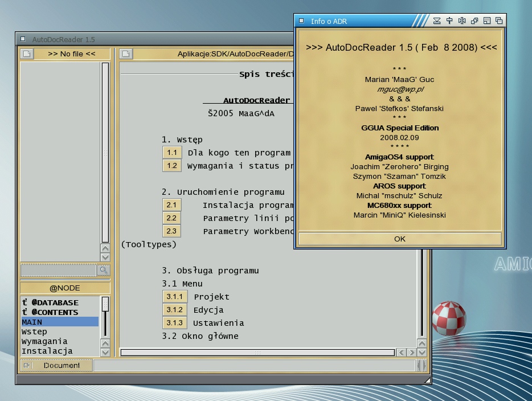Click the close gadget of AutoDocReader 1.5 window
532x401 pixels.
click(23, 39)
